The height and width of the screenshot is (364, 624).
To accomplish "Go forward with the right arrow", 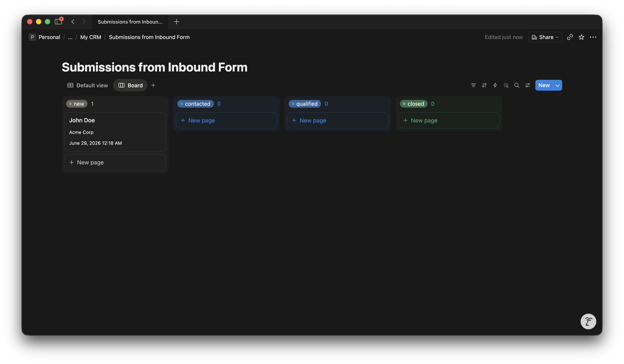I will 84,22.
